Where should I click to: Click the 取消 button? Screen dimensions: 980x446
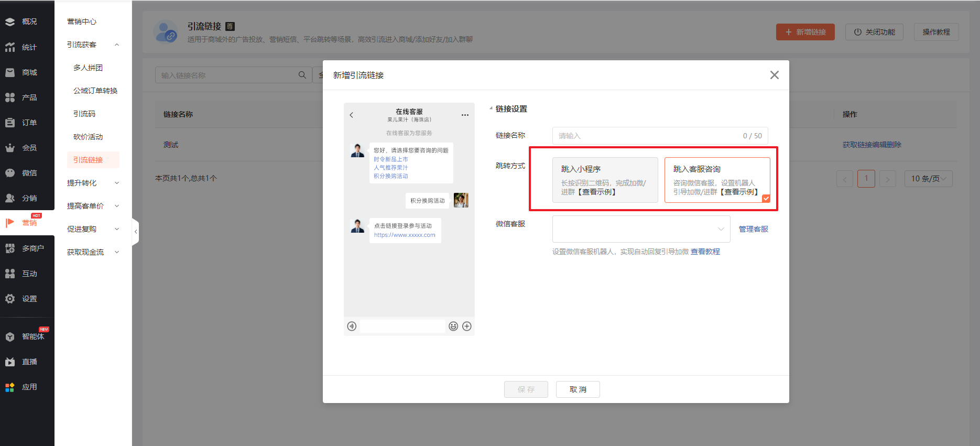click(x=578, y=389)
